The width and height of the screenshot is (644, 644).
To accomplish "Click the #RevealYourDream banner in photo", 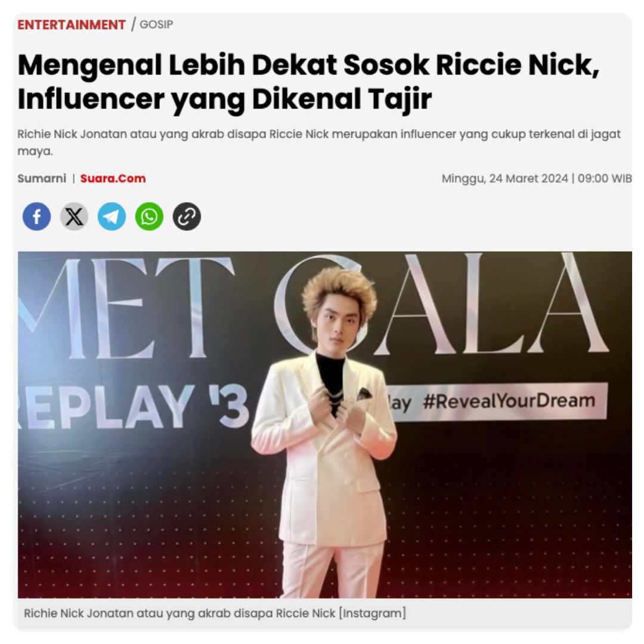I will click(509, 401).
